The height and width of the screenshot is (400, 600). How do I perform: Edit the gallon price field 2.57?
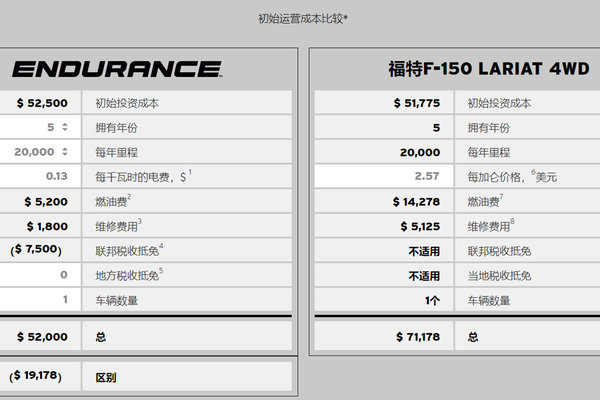384,176
